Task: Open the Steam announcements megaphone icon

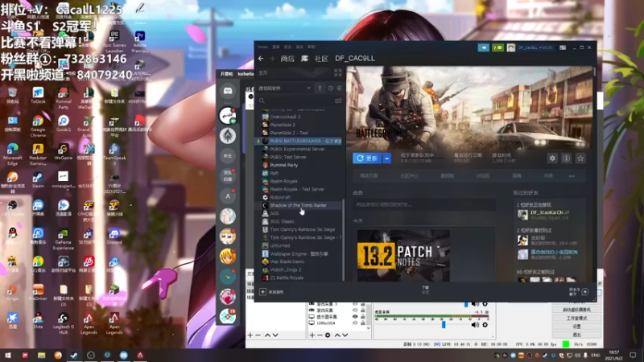Action: tap(484, 47)
